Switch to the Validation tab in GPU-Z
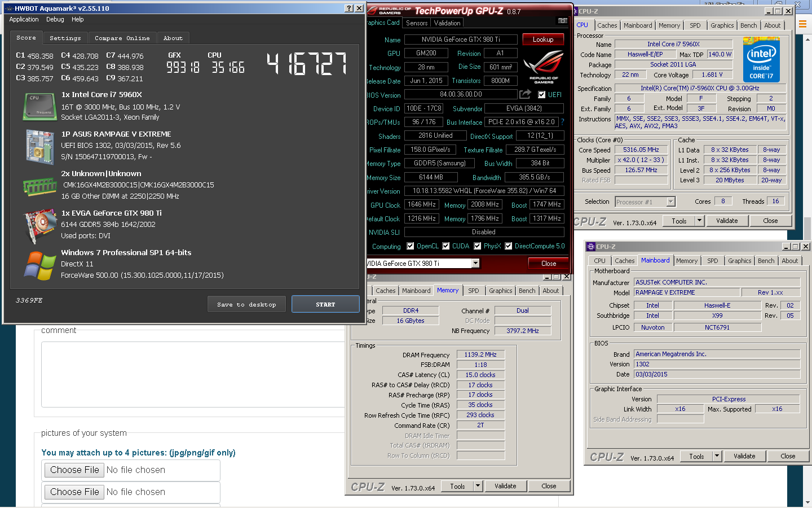Image resolution: width=812 pixels, height=508 pixels. click(x=447, y=23)
